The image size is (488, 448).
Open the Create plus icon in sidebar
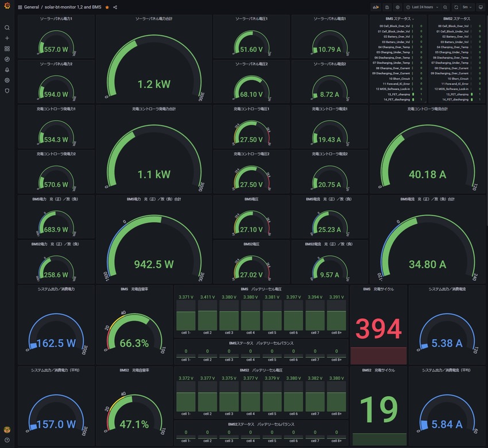(7, 38)
